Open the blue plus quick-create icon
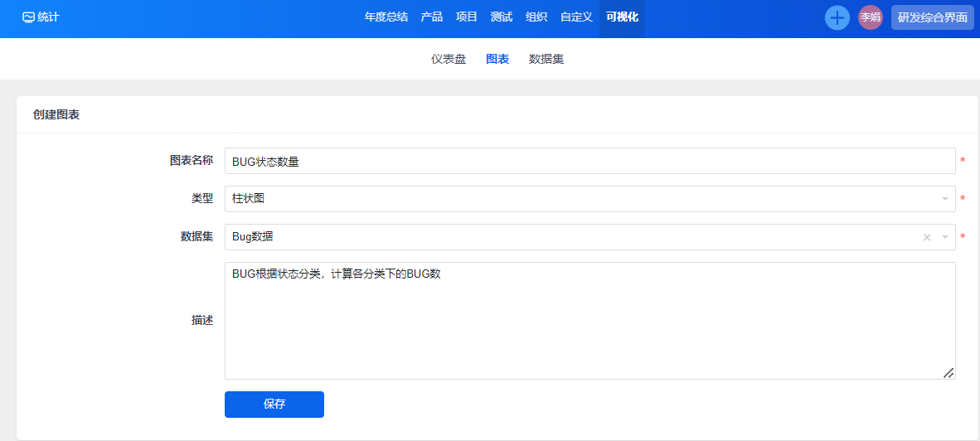Image resolution: width=980 pixels, height=441 pixels. (x=837, y=17)
